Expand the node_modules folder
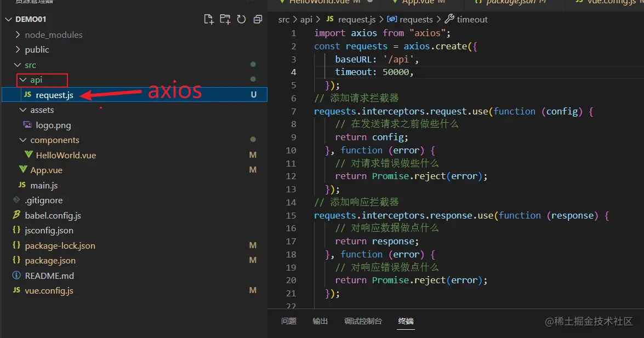Viewport: 644px width, 338px height. (x=18, y=35)
